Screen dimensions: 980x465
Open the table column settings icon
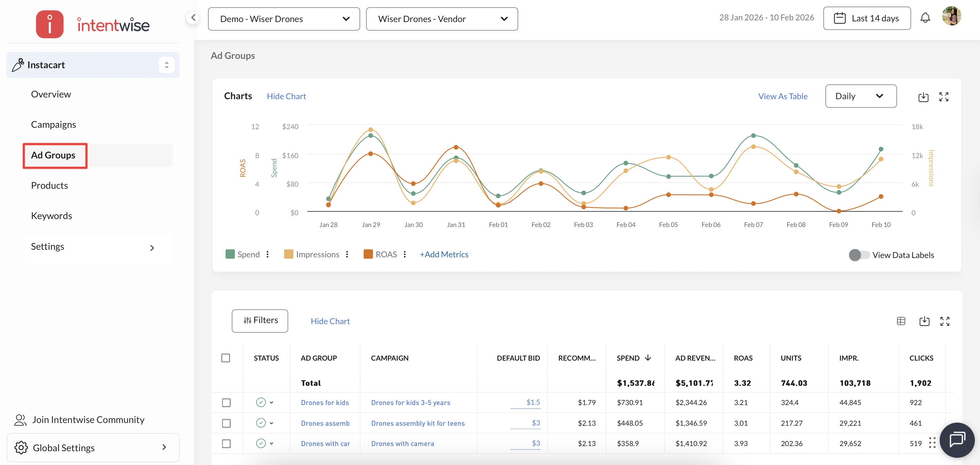tap(901, 321)
